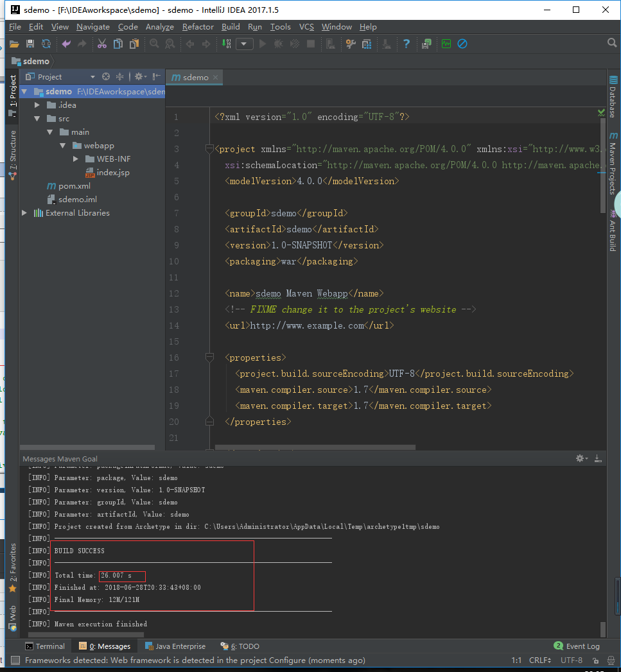Open the VCS menu
Viewport: 621px width, 672px height.
[x=306, y=26]
